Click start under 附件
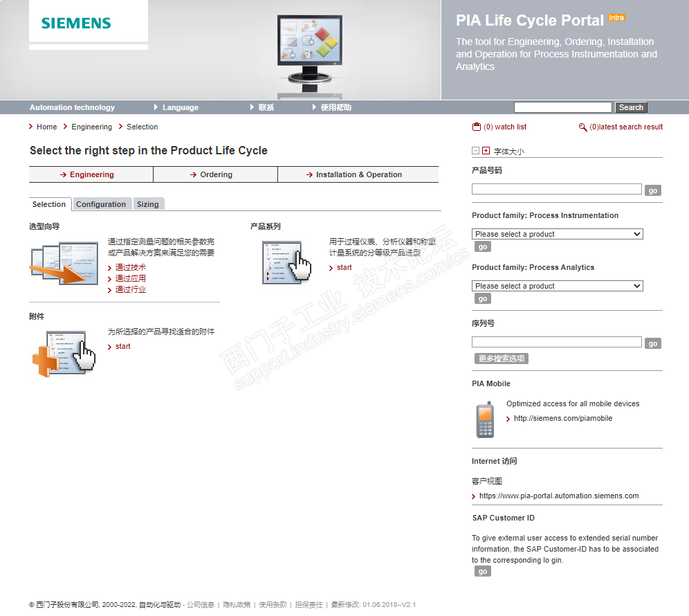Viewport: 689px width, 616px height. [x=122, y=347]
